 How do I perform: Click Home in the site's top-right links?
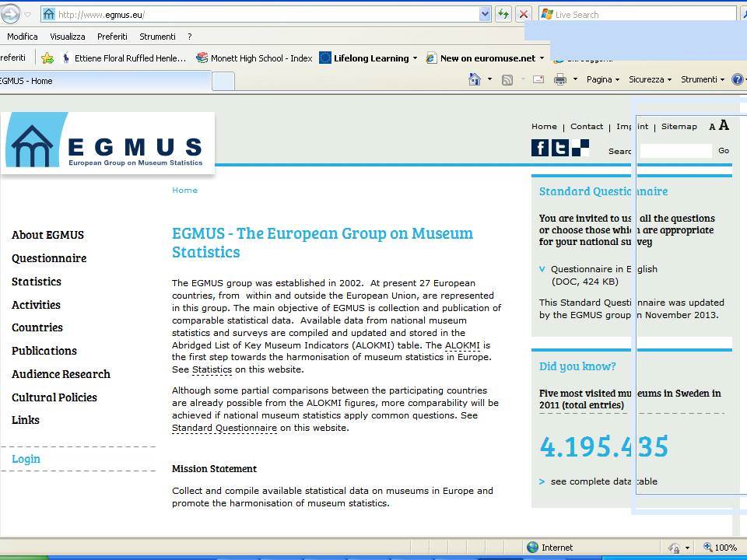544,126
